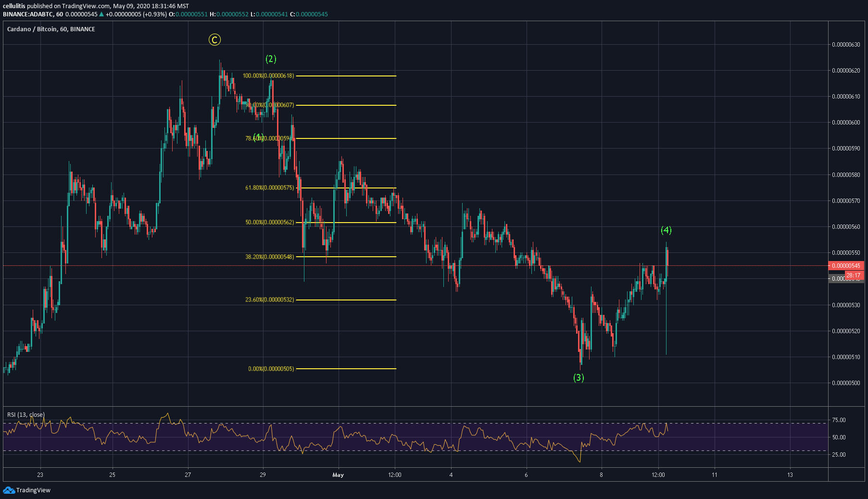Click the Cardano / Bitcoin, 60, BINANCE title
The width and height of the screenshot is (868, 499).
point(51,29)
